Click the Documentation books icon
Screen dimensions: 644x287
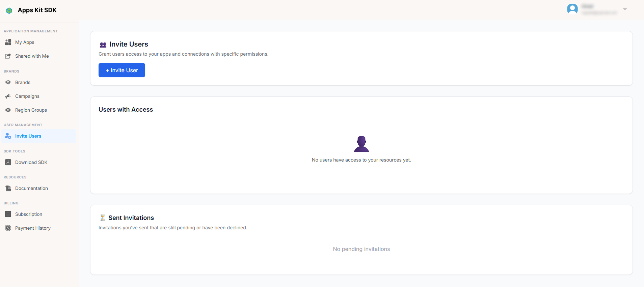tap(8, 188)
